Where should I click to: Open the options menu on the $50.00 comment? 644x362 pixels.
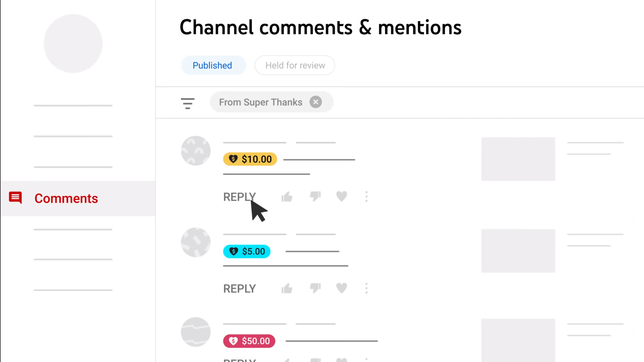tap(366, 359)
